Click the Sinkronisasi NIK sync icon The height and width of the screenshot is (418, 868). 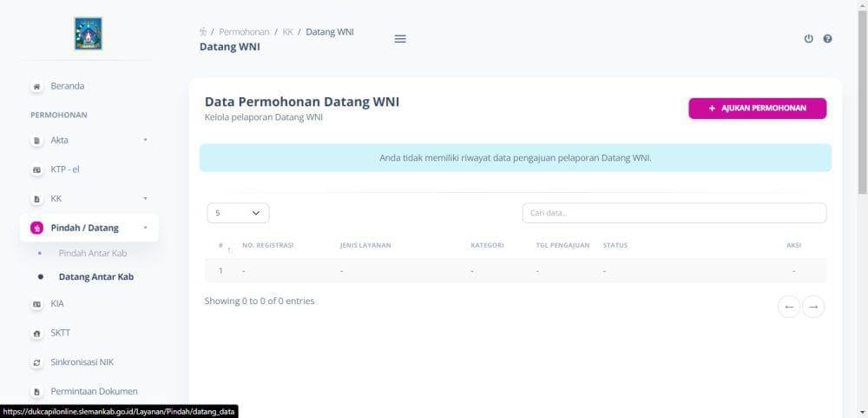click(x=36, y=362)
